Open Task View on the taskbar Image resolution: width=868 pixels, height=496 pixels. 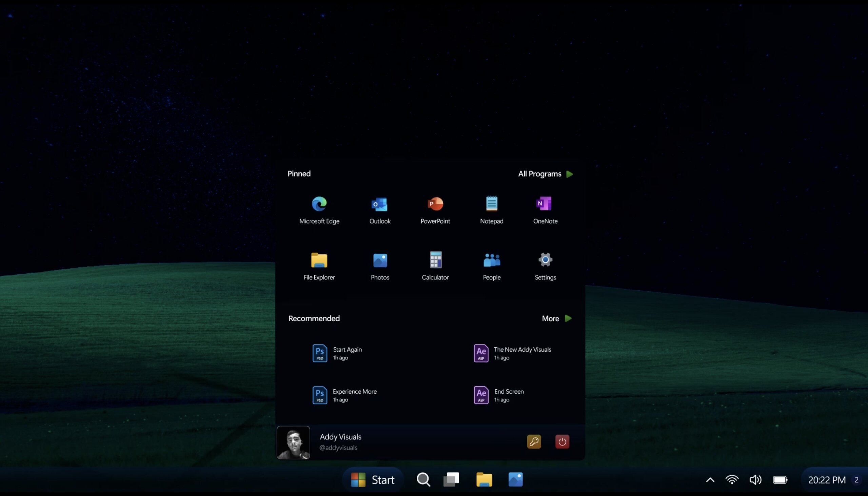point(451,480)
